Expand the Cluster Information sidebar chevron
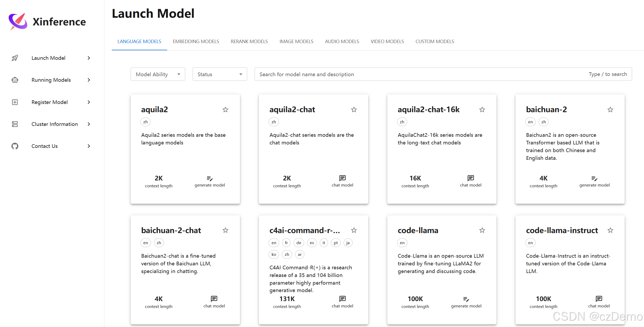The height and width of the screenshot is (327, 644). point(89,124)
